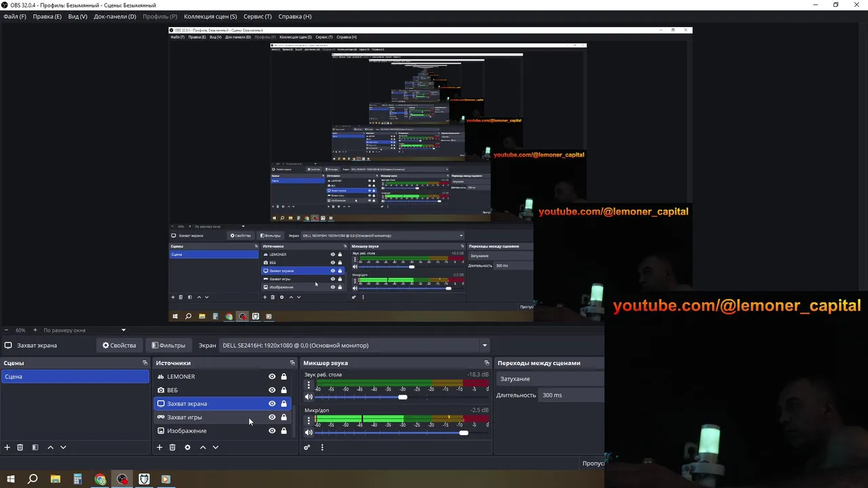Open the Сервис menu
Screen dimensions: 868x488
point(258,16)
